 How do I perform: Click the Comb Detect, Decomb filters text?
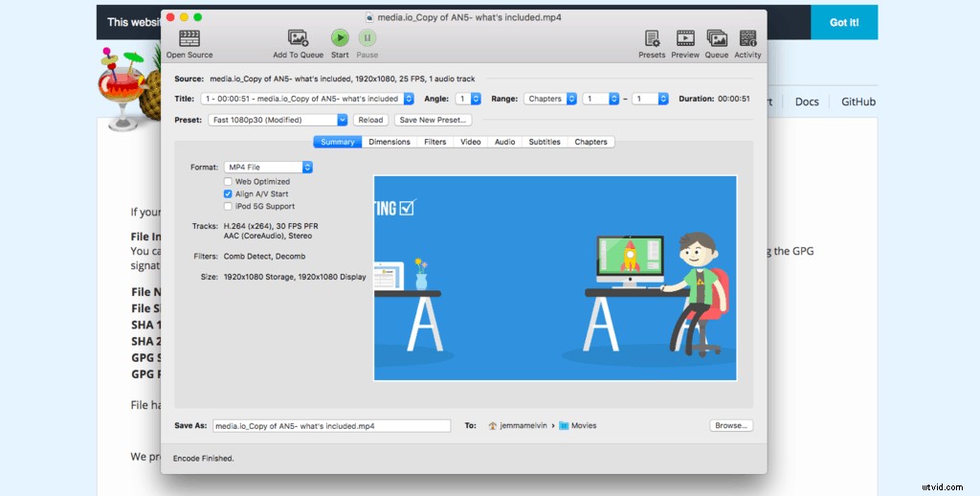pyautogui.click(x=264, y=257)
